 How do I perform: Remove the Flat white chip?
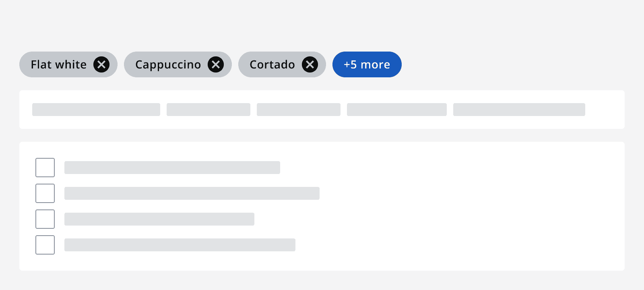(x=101, y=64)
